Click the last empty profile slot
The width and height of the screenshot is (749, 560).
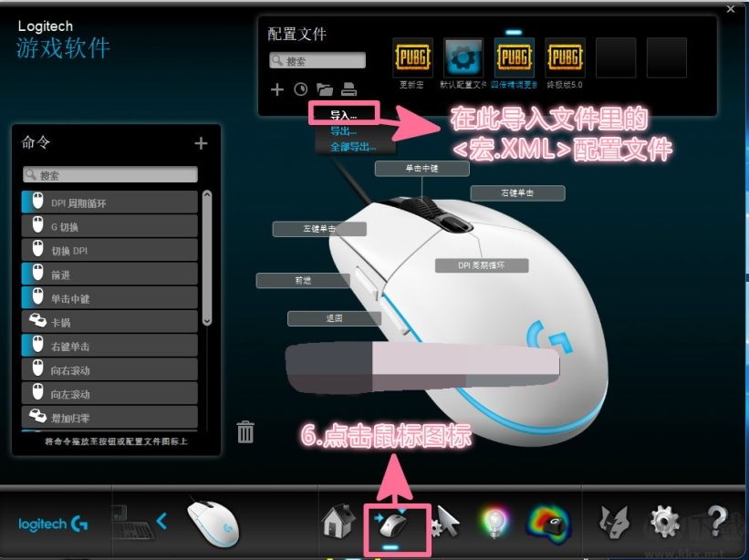(667, 57)
